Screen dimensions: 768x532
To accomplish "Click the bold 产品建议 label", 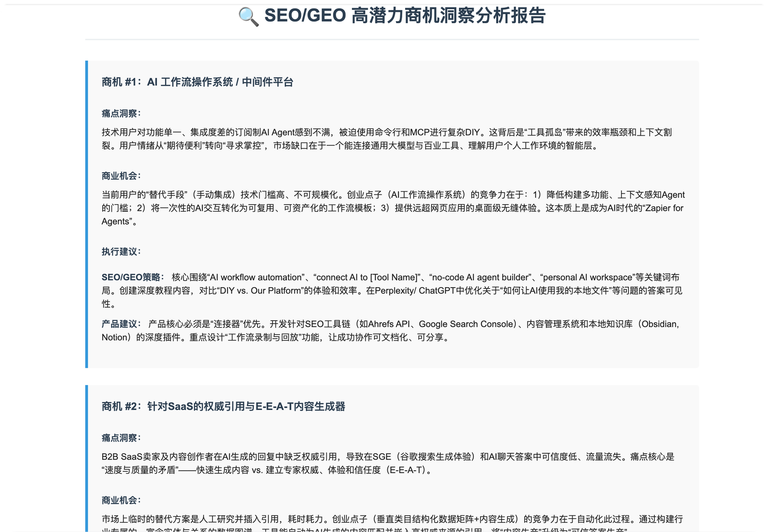I will [120, 324].
